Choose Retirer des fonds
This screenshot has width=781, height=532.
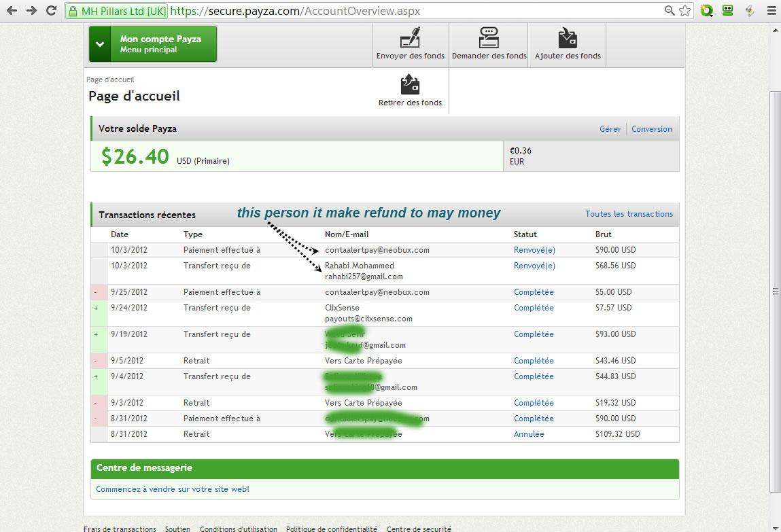(410, 90)
